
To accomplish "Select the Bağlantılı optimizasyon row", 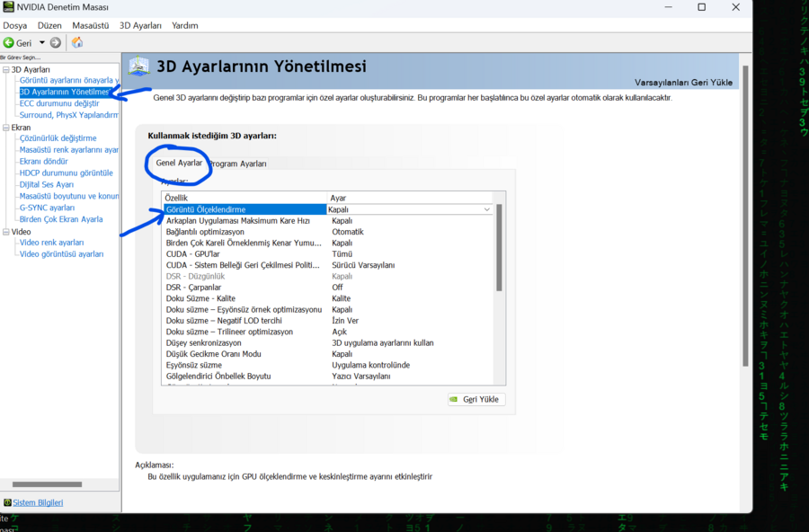I will (x=328, y=232).
